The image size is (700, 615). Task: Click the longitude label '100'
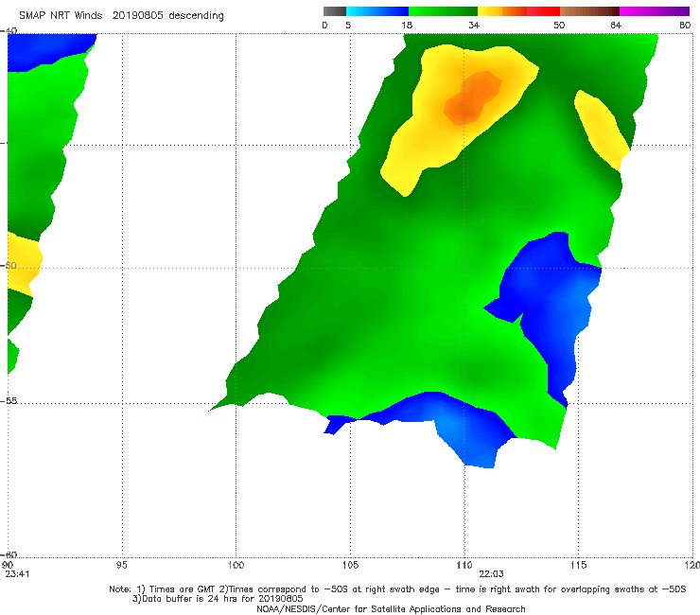tap(236, 565)
